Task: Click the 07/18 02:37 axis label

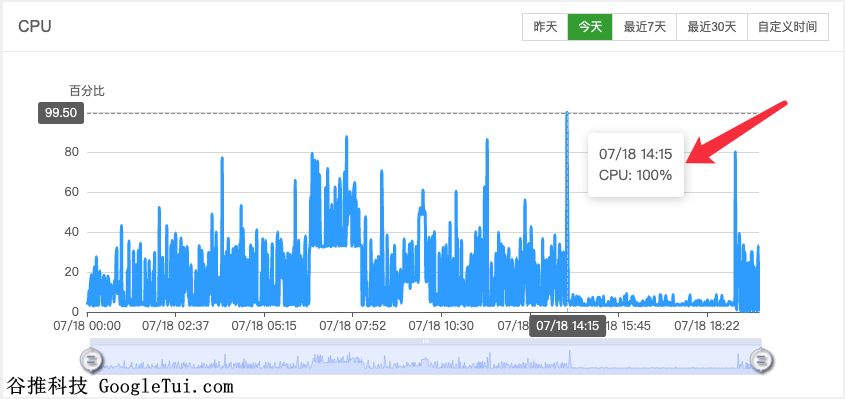Action: 176,326
